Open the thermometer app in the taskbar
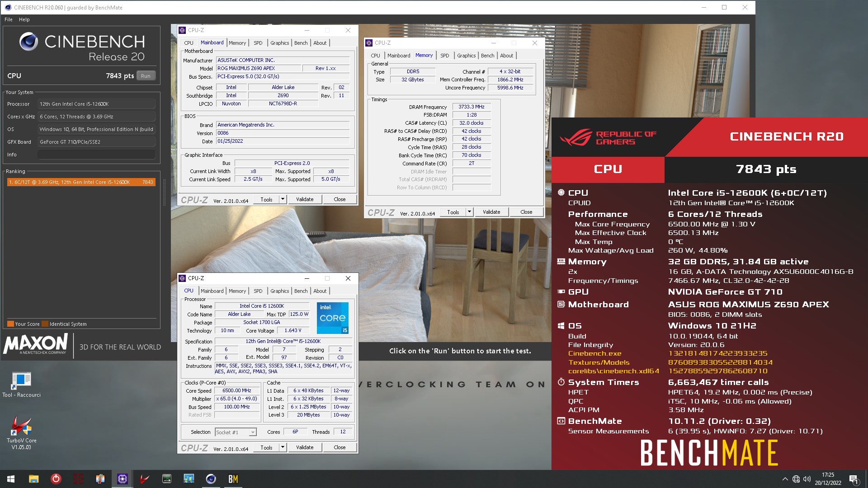The width and height of the screenshot is (868, 488). (100, 479)
